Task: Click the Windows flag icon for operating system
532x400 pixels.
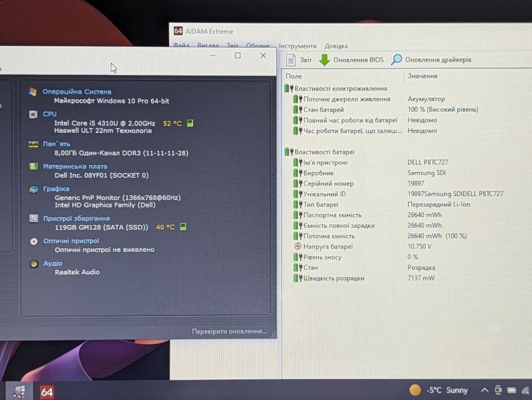Action: (x=33, y=92)
